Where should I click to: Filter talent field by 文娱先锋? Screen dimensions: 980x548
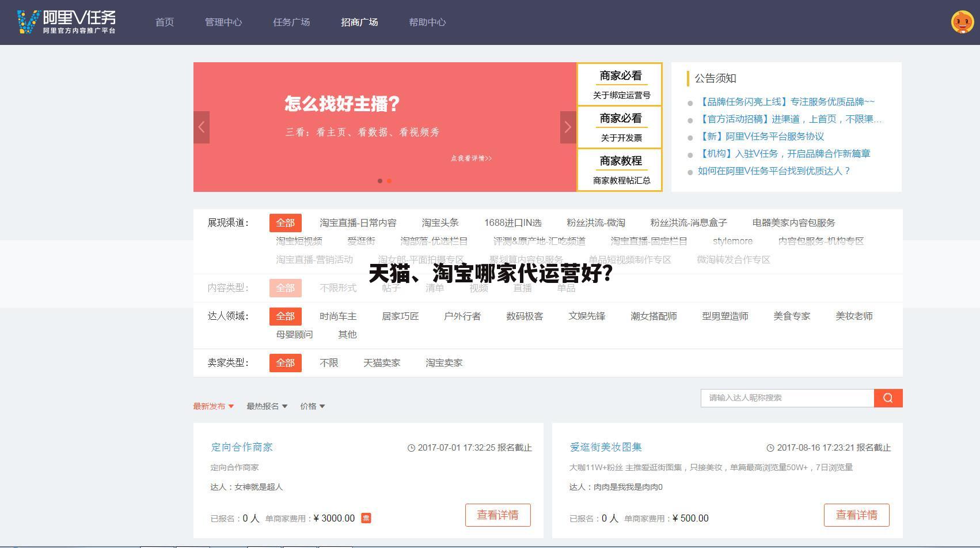pos(587,316)
